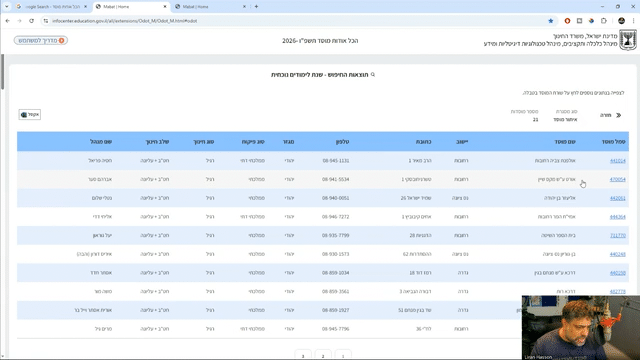Open institution code link 711770
Image resolution: width=640 pixels, height=360 pixels.
[x=618, y=236]
